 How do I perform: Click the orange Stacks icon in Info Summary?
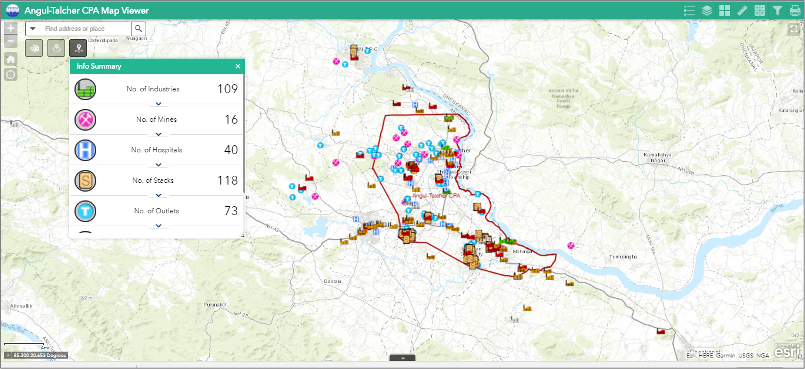pyautogui.click(x=85, y=180)
